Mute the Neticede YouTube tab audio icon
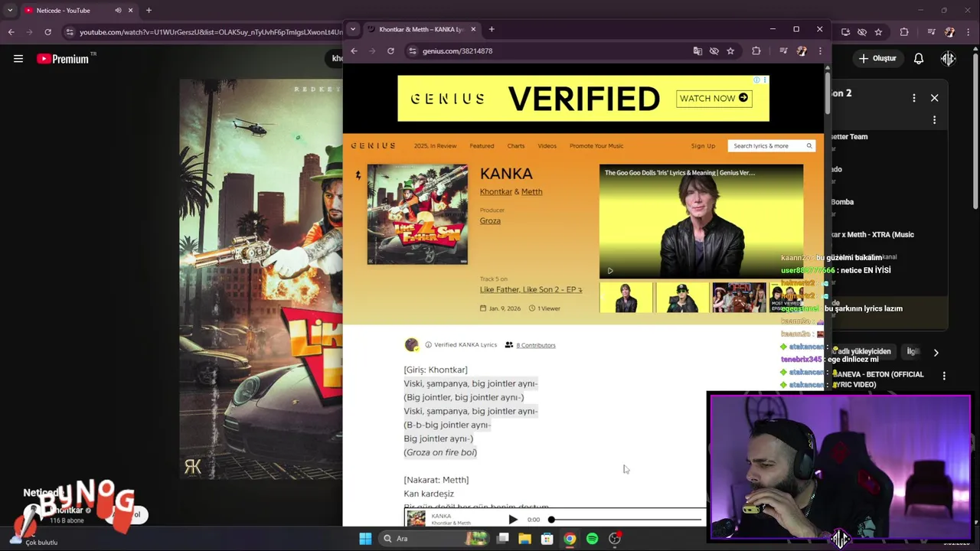This screenshot has height=551, width=980. point(118,11)
